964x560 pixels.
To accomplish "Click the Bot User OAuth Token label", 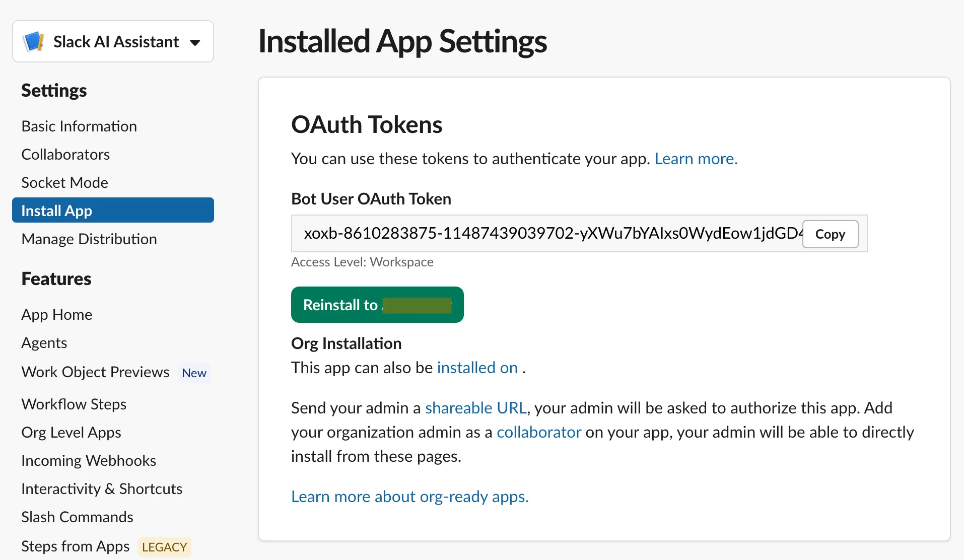I will click(x=371, y=199).
